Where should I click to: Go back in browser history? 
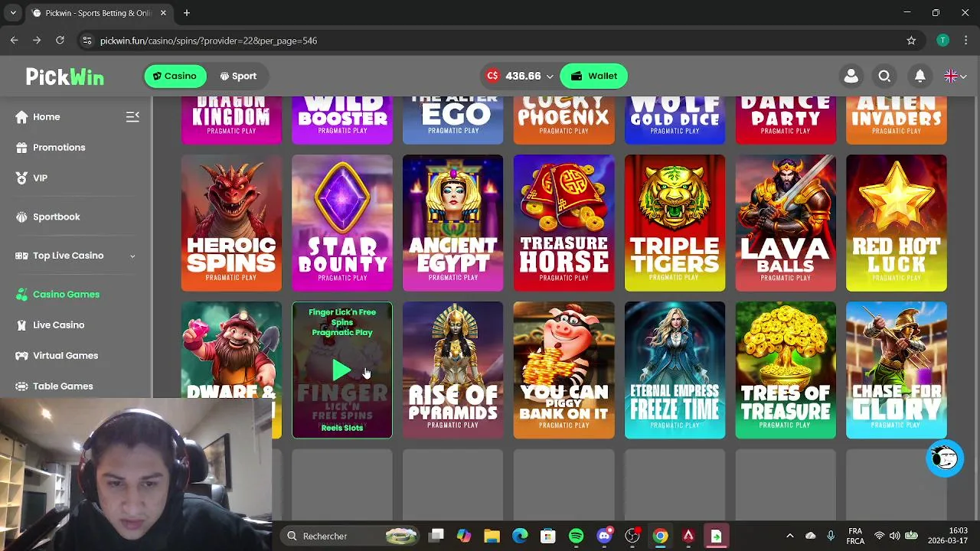(14, 40)
